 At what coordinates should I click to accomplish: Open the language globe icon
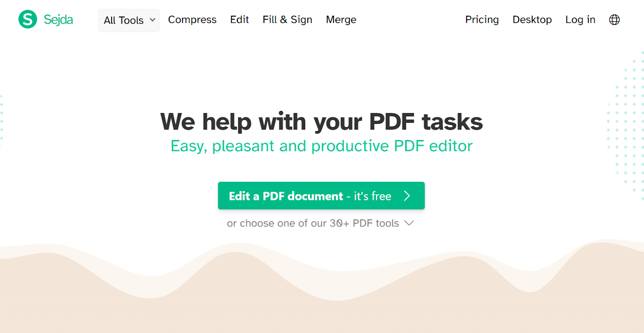614,20
